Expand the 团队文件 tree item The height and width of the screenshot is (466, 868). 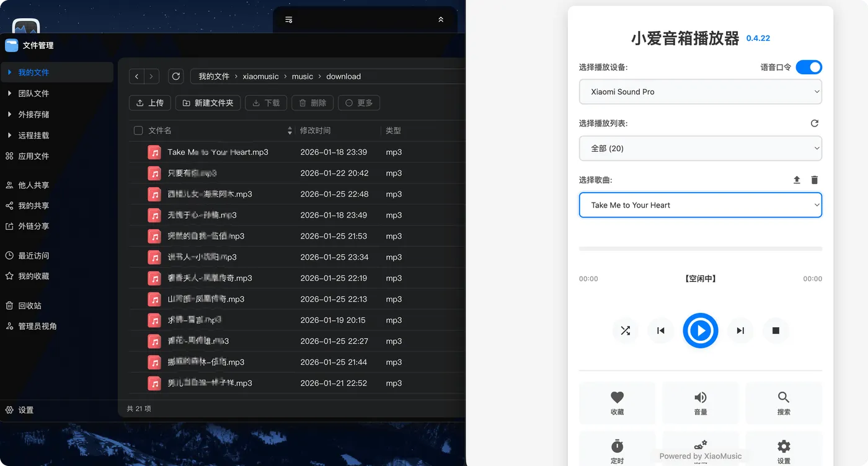(9, 94)
